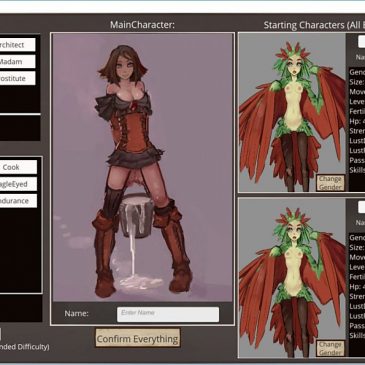Select the MainCharacter portrait image
The width and height of the screenshot is (365, 365).
[x=143, y=167]
